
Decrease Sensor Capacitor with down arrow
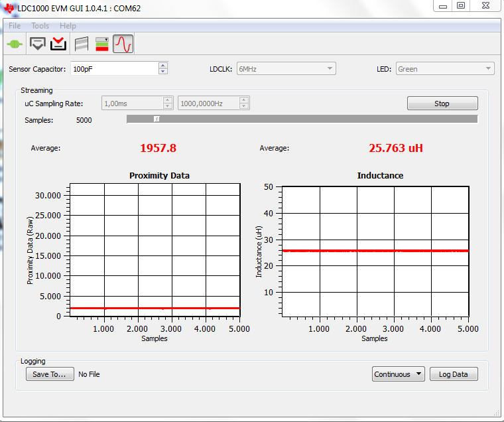pyautogui.click(x=163, y=72)
